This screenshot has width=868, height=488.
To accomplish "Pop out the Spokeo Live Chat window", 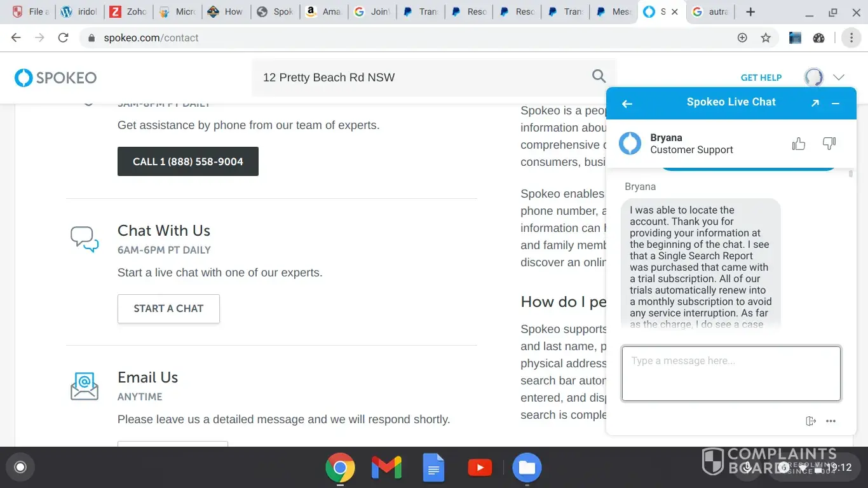I will point(815,103).
